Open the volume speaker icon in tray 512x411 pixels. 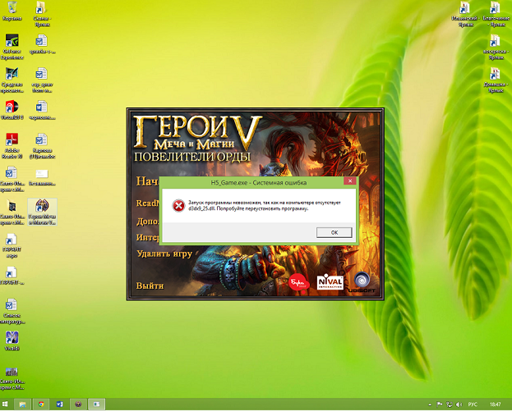[459, 404]
